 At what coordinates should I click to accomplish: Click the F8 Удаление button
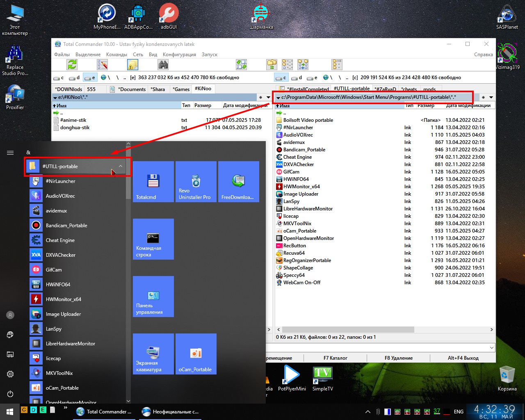[398, 358]
